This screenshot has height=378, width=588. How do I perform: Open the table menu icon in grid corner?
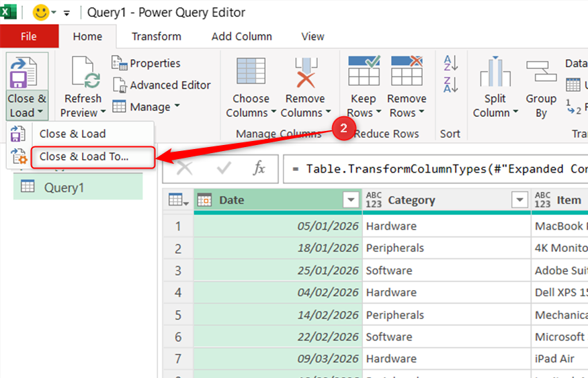tap(178, 200)
